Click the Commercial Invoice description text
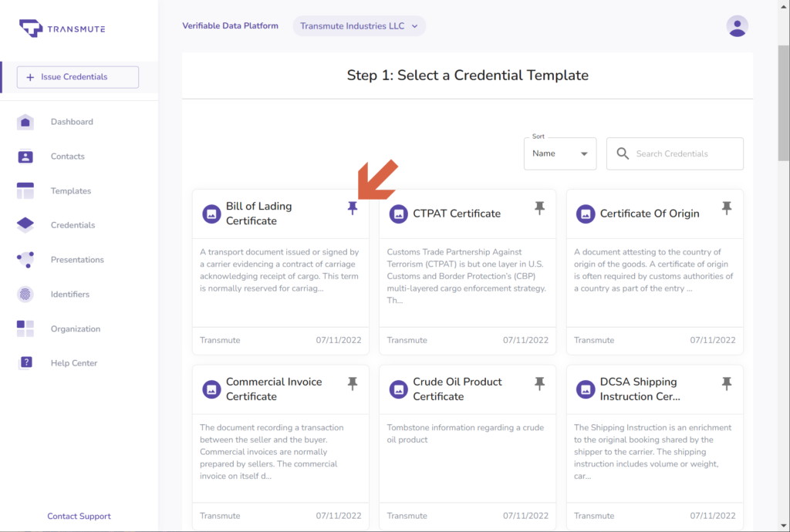 pyautogui.click(x=272, y=452)
